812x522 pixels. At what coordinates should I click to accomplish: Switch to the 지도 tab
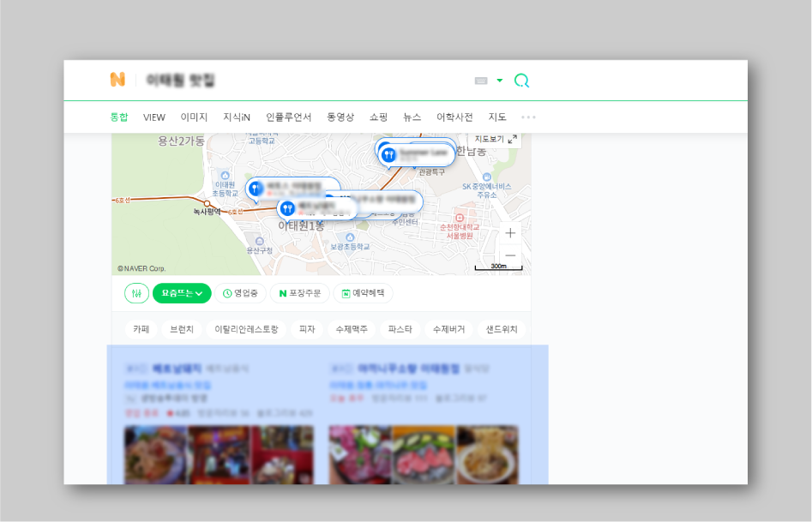pos(497,117)
